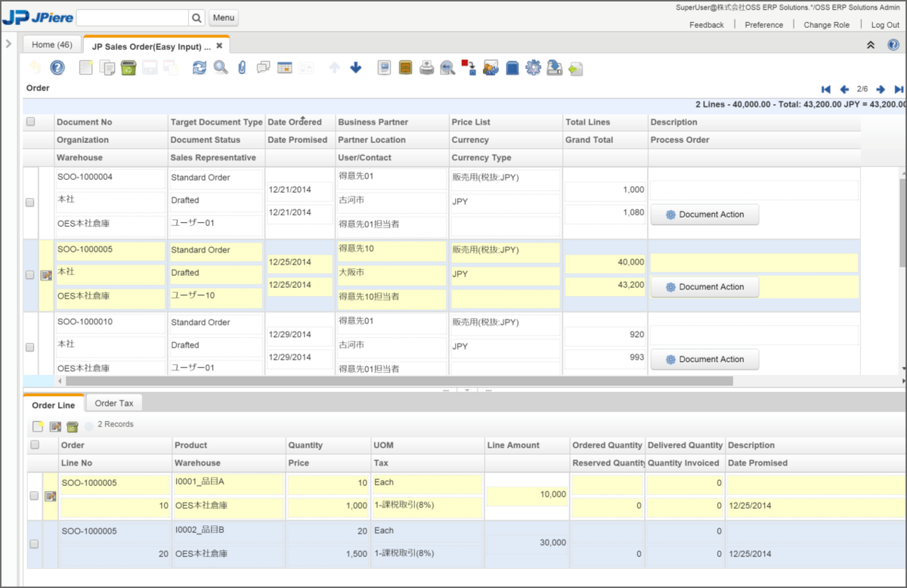Click the search input field in header
The width and height of the screenshot is (907, 588).
[x=132, y=17]
